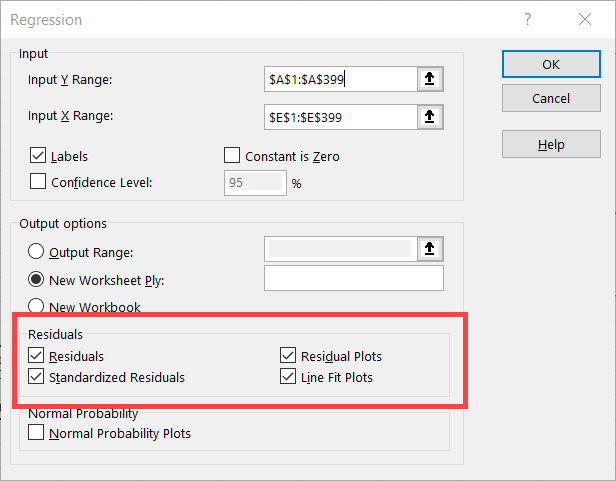This screenshot has height=481, width=616.
Task: Open Help for the Regression dialog
Action: click(551, 145)
